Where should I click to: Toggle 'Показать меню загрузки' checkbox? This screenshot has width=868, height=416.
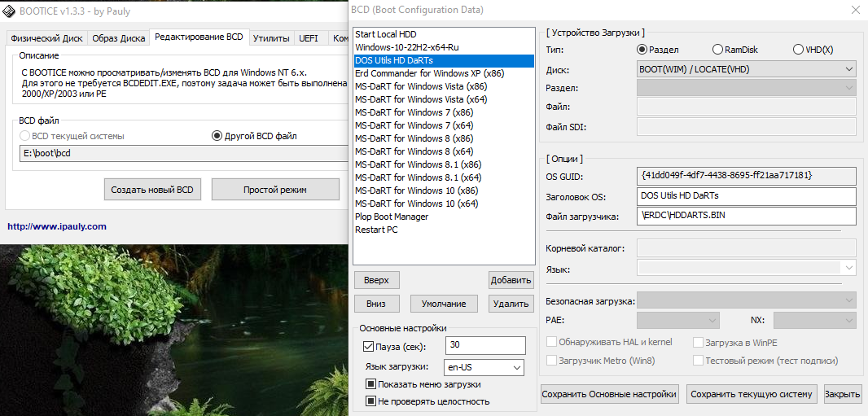pos(370,384)
